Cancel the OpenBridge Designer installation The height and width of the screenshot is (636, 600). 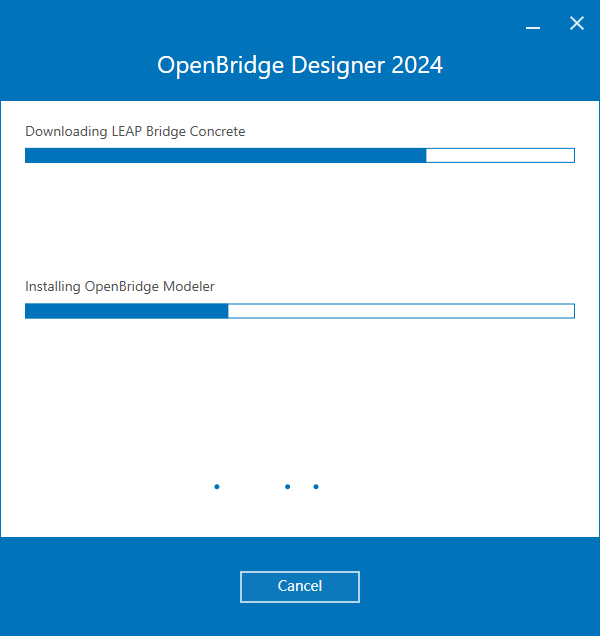[300, 587]
